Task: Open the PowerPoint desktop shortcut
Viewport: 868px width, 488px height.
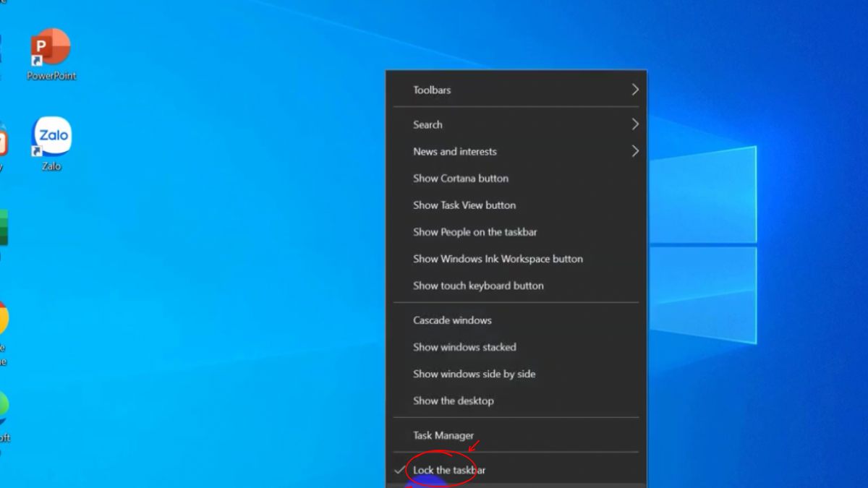Action: pos(51,55)
